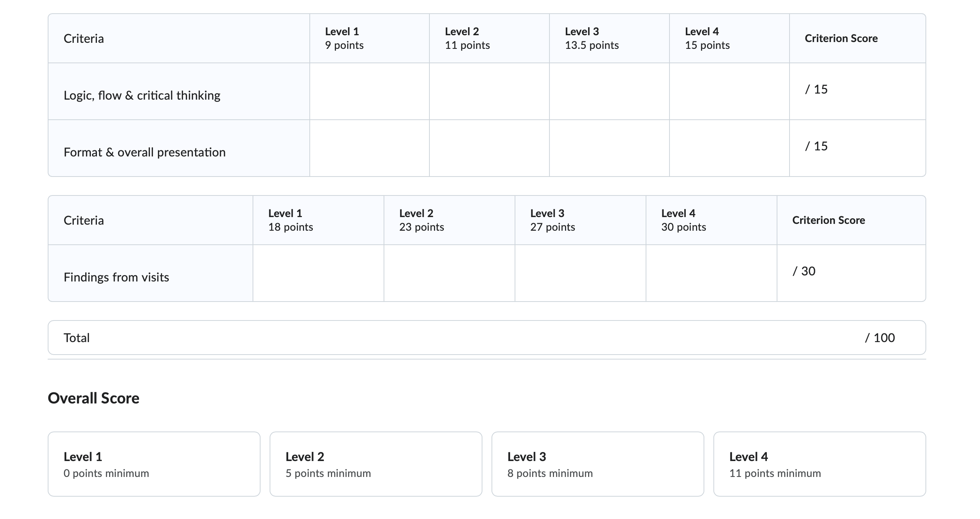Select Level 2 for Logic, flow & critical thinking
Screen dimensions: 980x519
tap(489, 91)
